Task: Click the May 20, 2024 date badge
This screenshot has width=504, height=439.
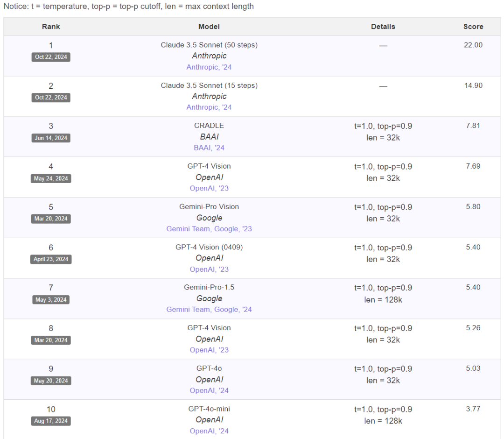Action: click(x=51, y=381)
